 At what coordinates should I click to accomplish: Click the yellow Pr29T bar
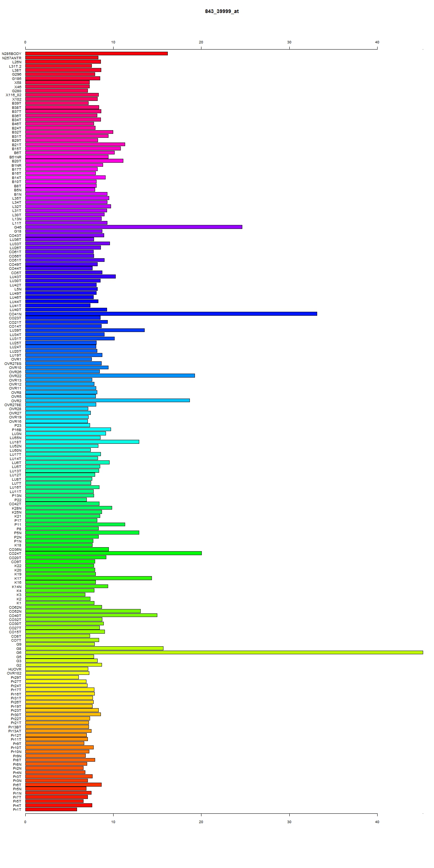pyautogui.click(x=52, y=677)
